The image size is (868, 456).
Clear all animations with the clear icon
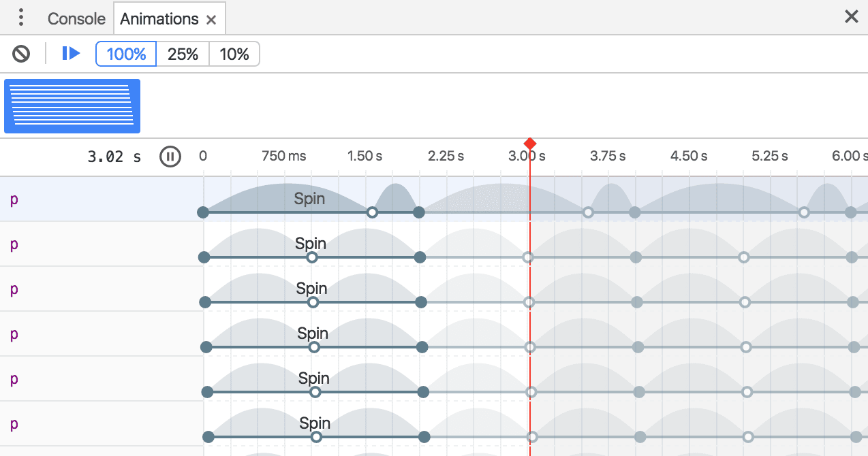pos(21,54)
